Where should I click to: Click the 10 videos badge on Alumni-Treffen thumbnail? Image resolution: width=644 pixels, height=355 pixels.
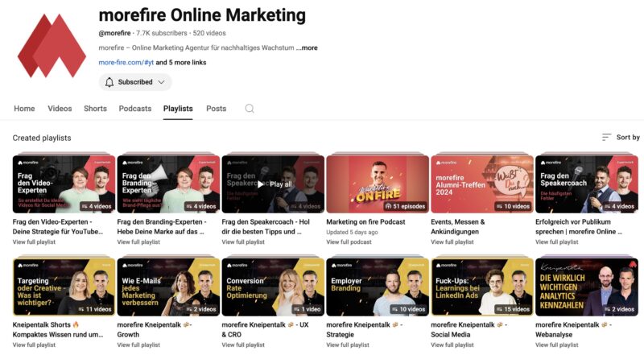513,206
